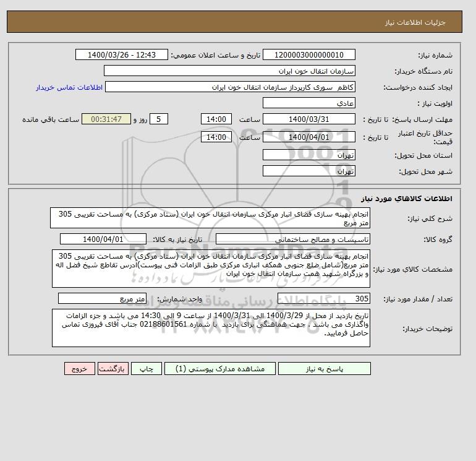Click the unit field متر مربع
Screen dimensions: 476x461
click(102, 298)
